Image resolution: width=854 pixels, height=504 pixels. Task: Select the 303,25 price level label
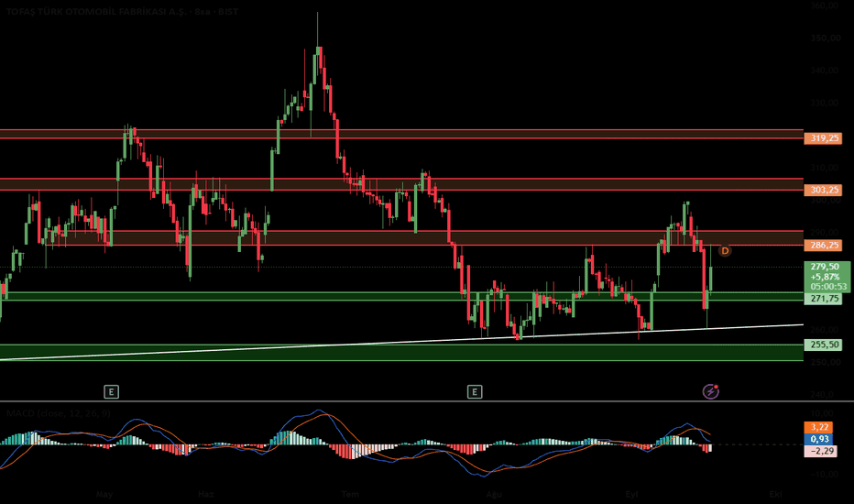(x=824, y=191)
